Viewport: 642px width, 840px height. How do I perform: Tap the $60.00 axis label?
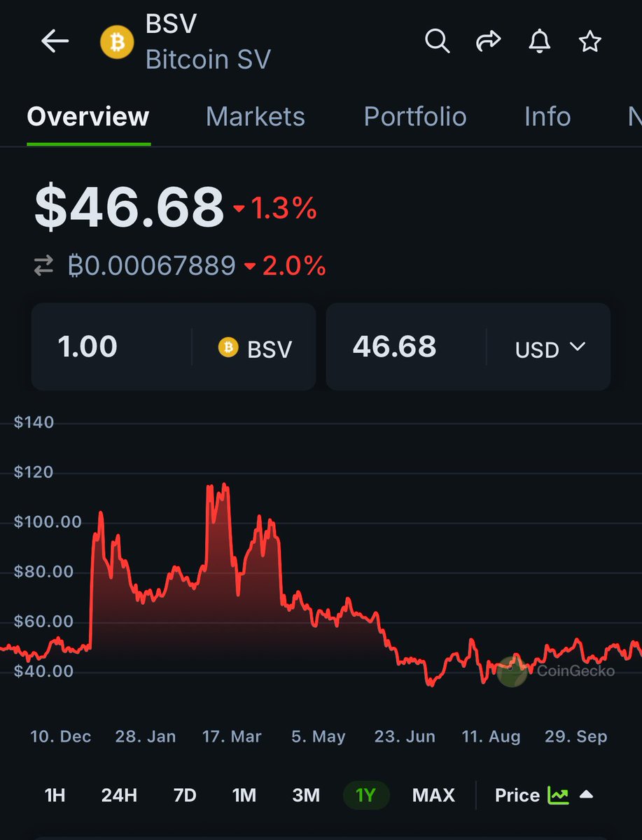(x=43, y=622)
